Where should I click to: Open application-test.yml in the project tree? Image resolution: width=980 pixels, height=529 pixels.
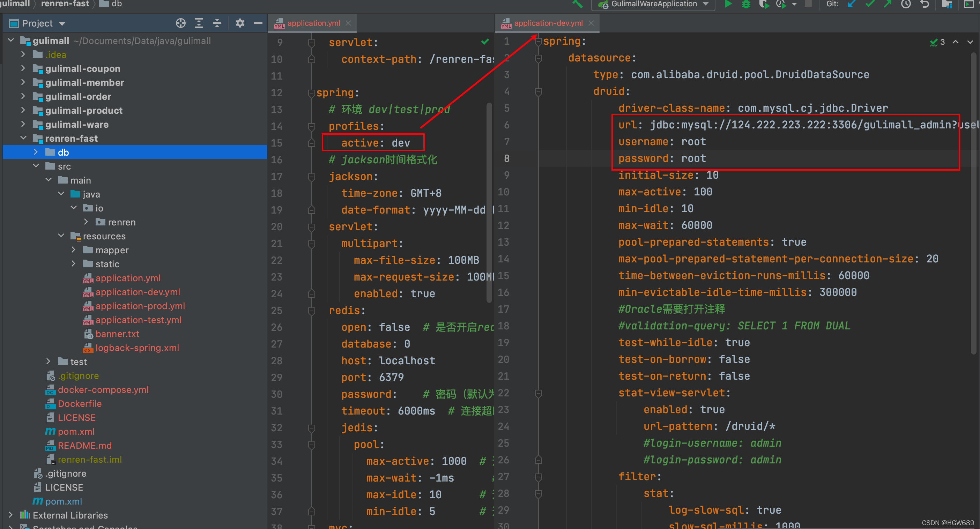coord(139,320)
